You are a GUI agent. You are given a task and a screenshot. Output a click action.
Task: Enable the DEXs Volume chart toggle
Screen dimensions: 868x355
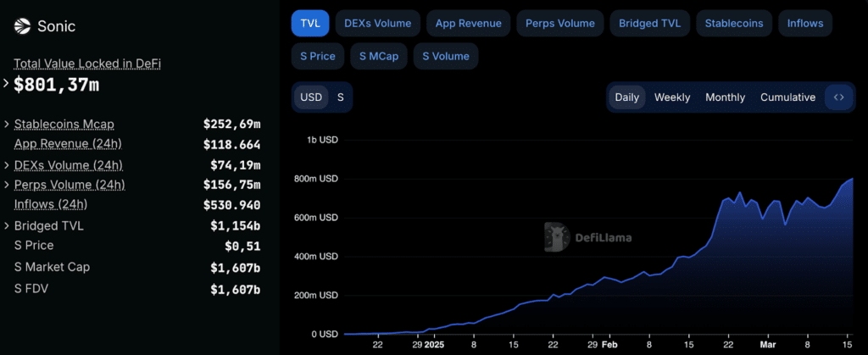click(x=377, y=23)
